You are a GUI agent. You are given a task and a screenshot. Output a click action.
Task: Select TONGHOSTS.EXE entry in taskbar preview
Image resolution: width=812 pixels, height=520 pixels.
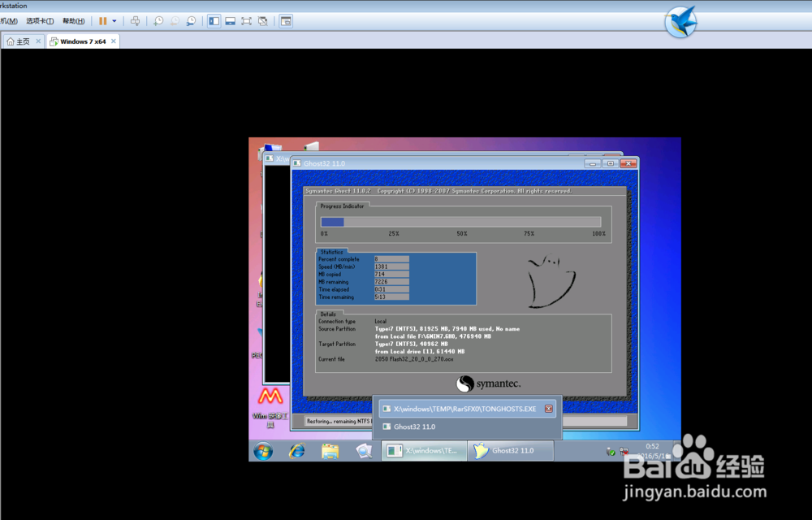click(x=468, y=409)
